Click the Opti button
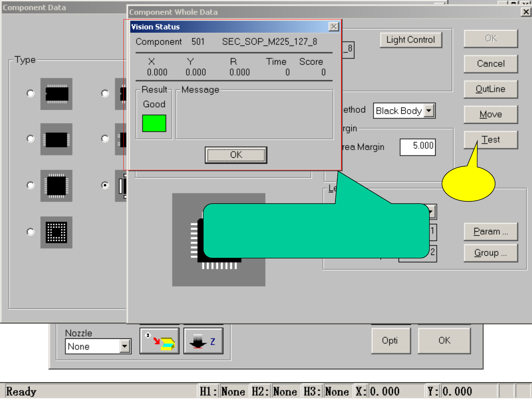 (391, 340)
